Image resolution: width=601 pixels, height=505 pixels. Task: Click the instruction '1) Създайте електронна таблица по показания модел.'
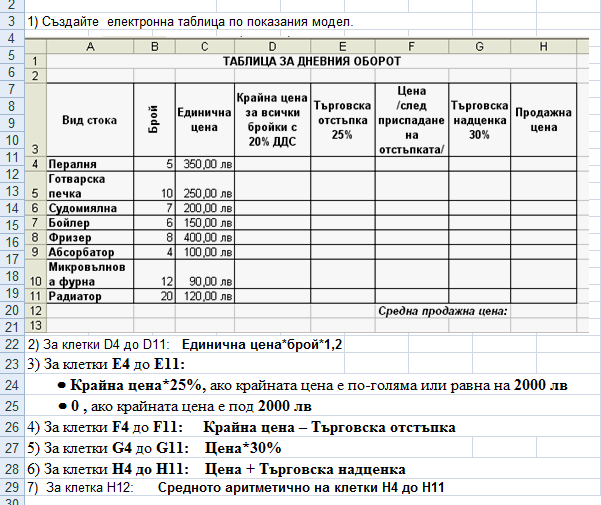click(x=190, y=22)
